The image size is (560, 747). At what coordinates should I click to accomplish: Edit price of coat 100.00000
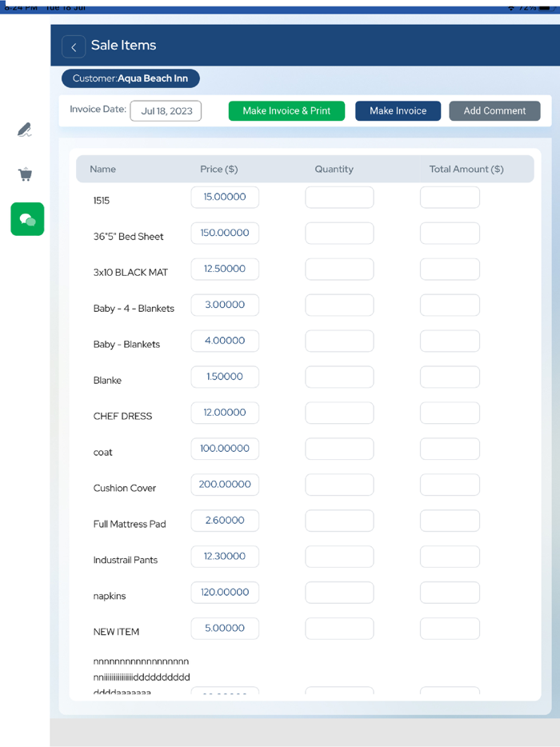225,449
